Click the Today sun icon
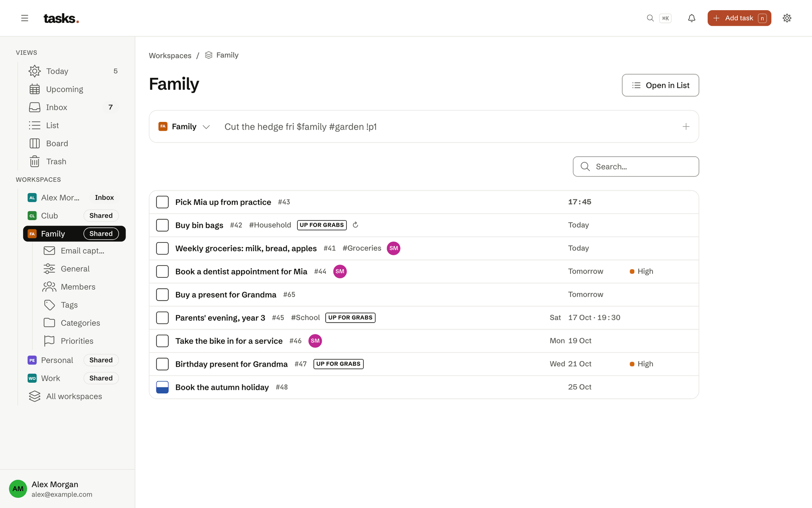The image size is (812, 508). point(35,71)
